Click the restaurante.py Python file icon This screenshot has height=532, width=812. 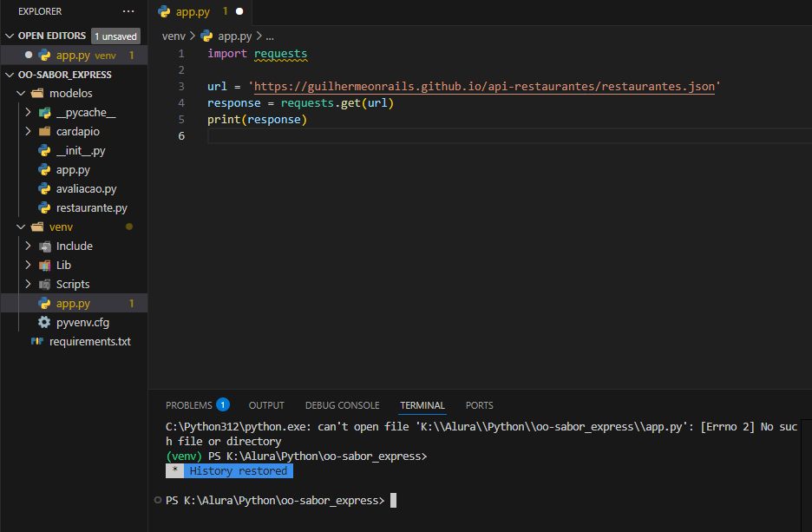coord(44,207)
